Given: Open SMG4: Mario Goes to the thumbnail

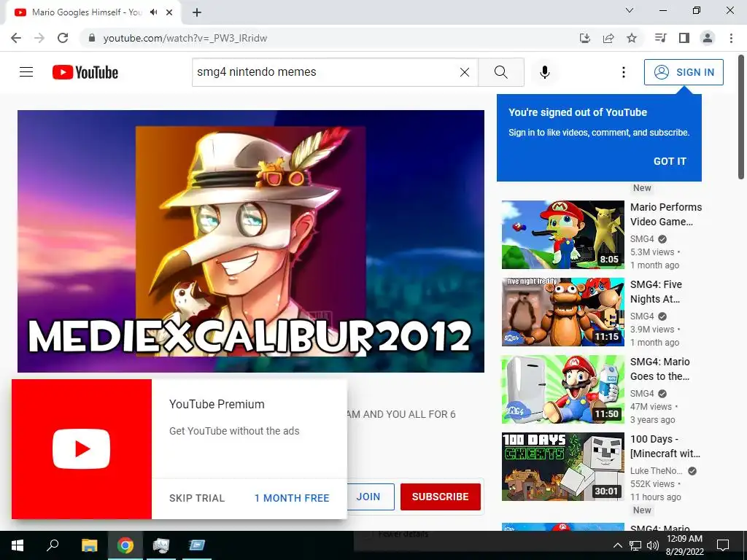Looking at the screenshot, I should (562, 389).
